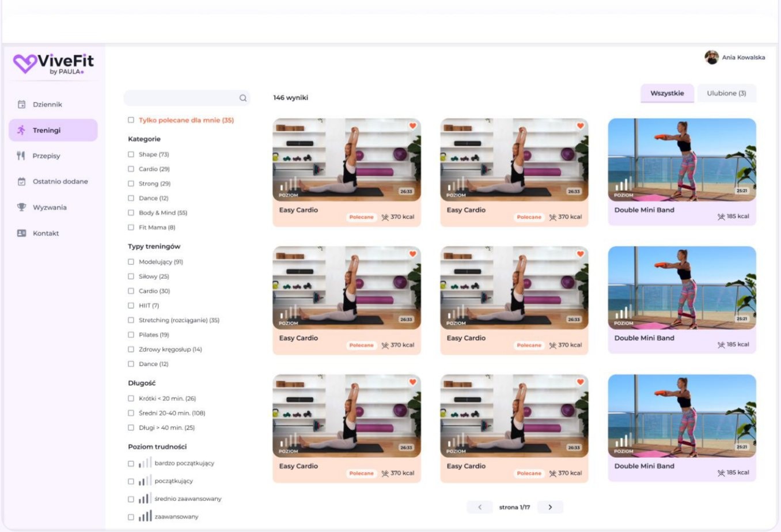Viewport: 781px width, 532px height.
Task: Open Wyzwania via the trophy icon
Action: tap(21, 207)
